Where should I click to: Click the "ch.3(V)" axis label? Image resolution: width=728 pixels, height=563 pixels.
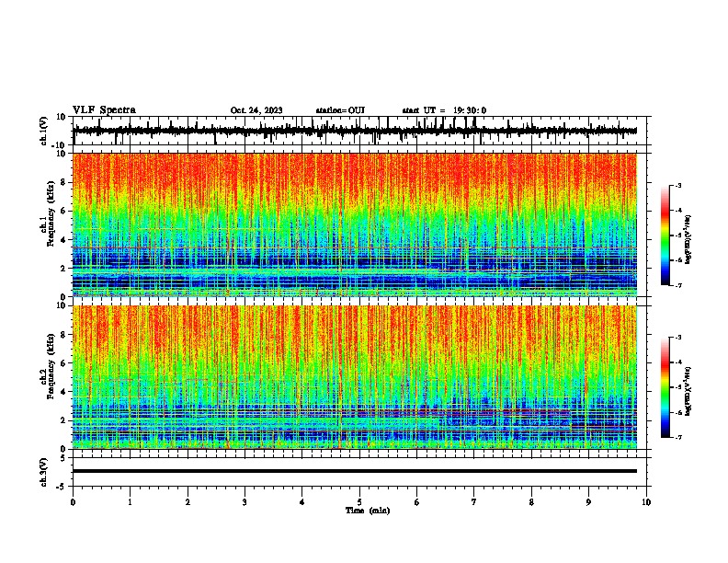[44, 472]
